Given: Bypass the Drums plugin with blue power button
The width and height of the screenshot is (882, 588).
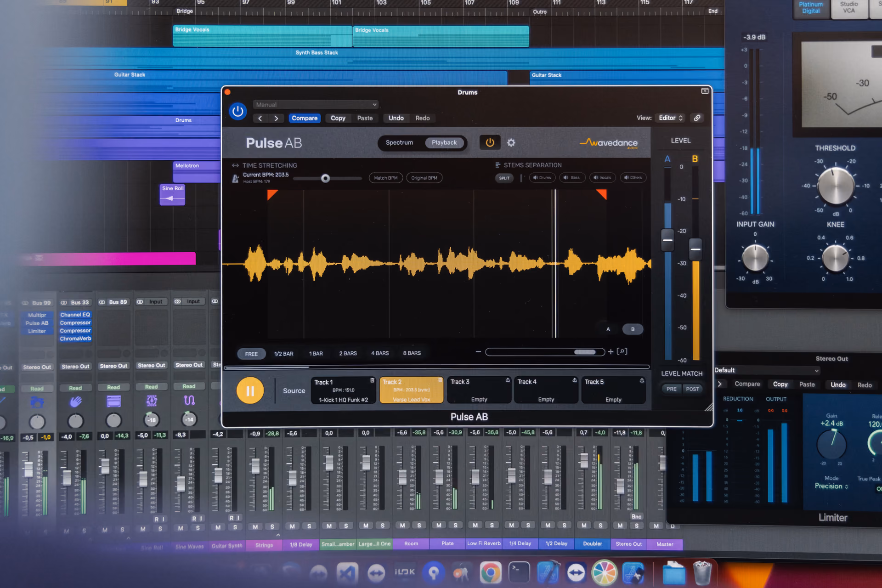Looking at the screenshot, I should point(237,111).
